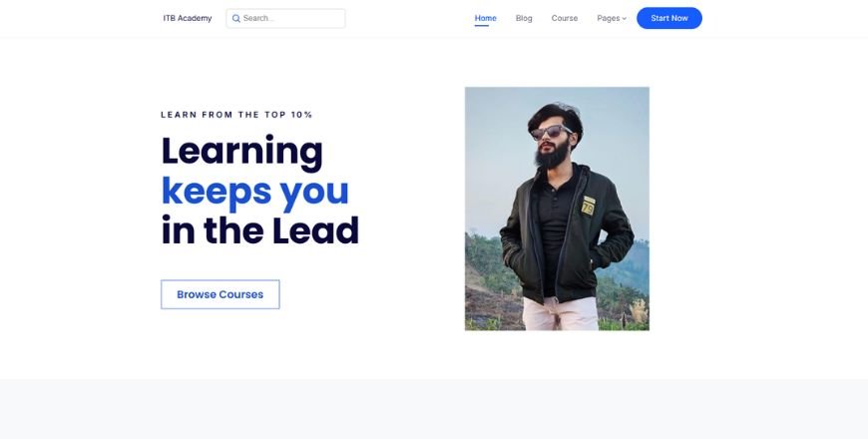Click the "in the Lead" headline line

point(260,230)
